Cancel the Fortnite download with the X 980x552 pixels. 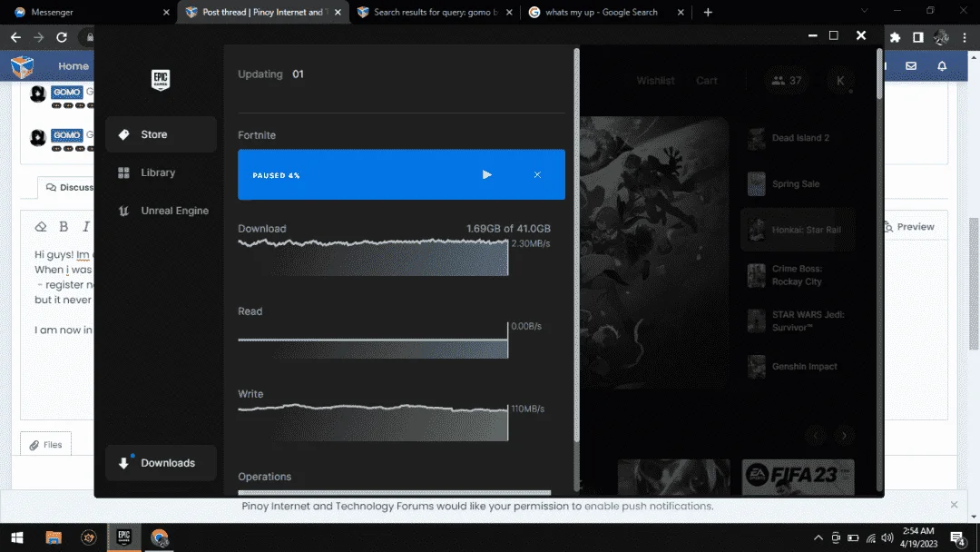(x=537, y=175)
